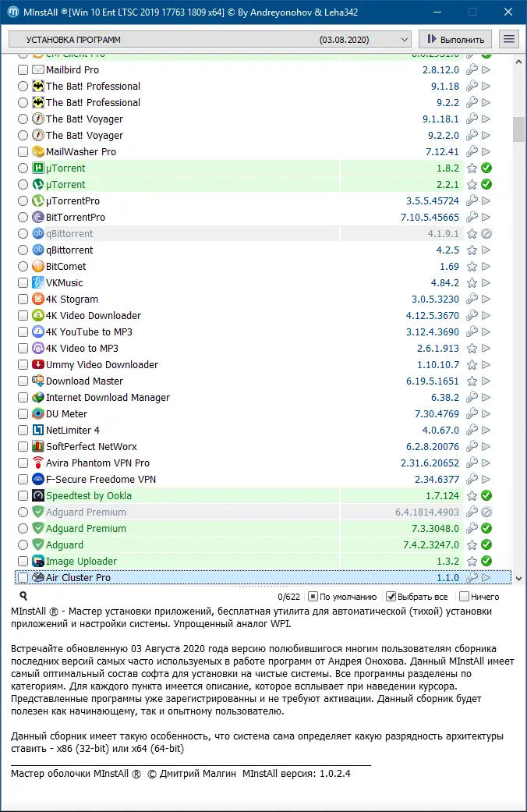Viewport: 527px width, 812px height.
Task: Click the disabled circle icon for qBittorrent 4.1.9.1
Action: pos(486,233)
